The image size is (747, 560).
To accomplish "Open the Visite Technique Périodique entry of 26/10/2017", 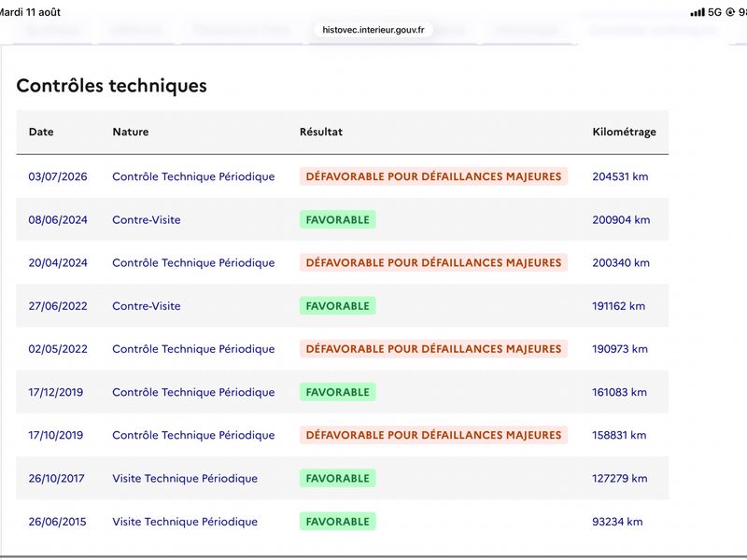I will pos(185,479).
